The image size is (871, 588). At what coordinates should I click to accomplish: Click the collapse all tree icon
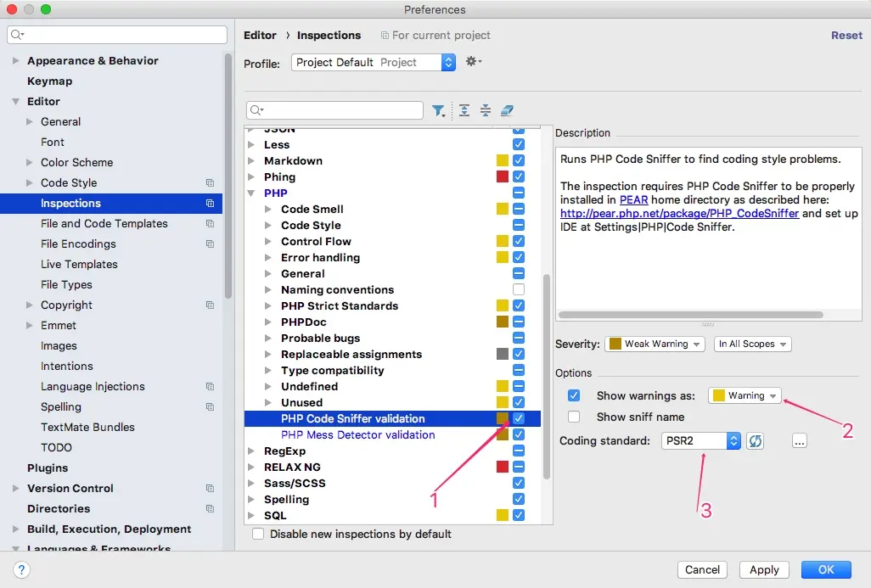click(x=486, y=110)
